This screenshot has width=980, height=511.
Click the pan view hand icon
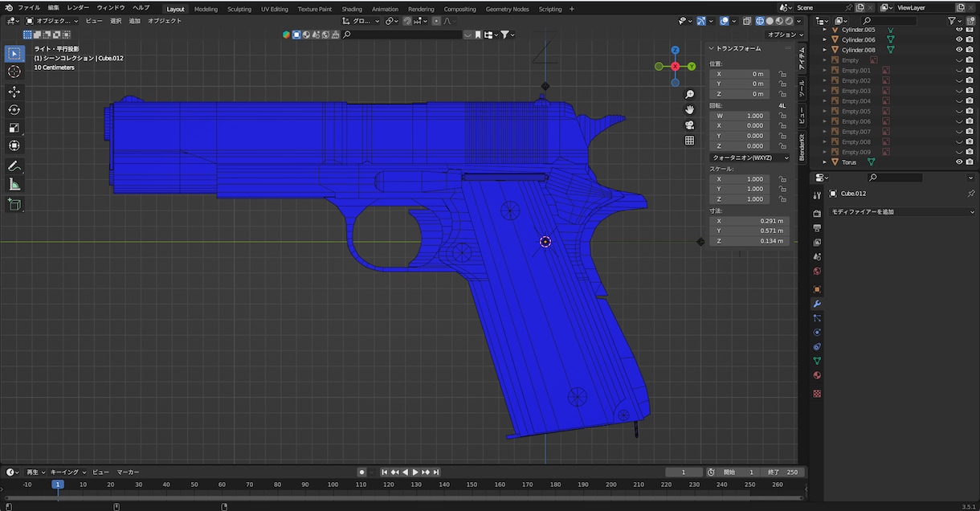coord(689,109)
